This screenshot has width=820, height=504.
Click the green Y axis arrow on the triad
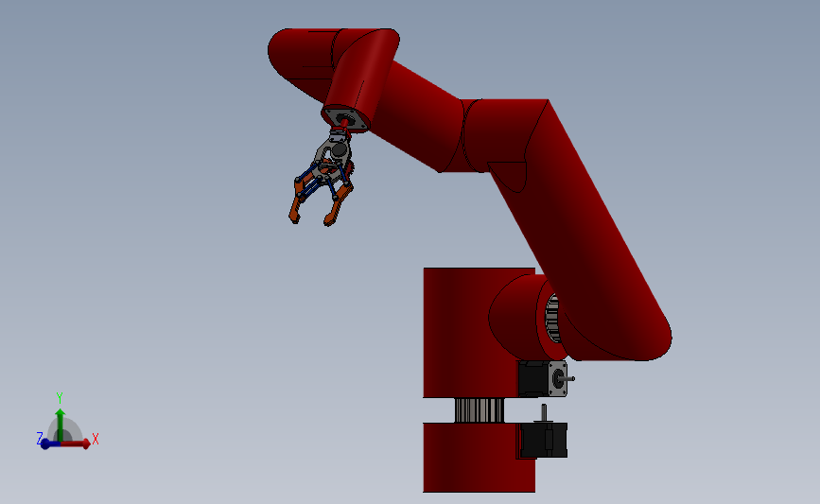click(x=61, y=425)
